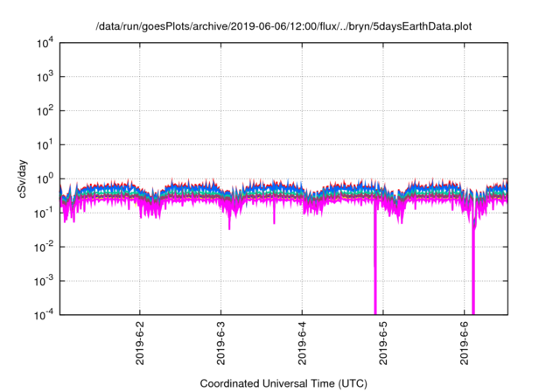Click the 2019-6-3 date tick label
Screen dimensions: 560x392
click(220, 343)
